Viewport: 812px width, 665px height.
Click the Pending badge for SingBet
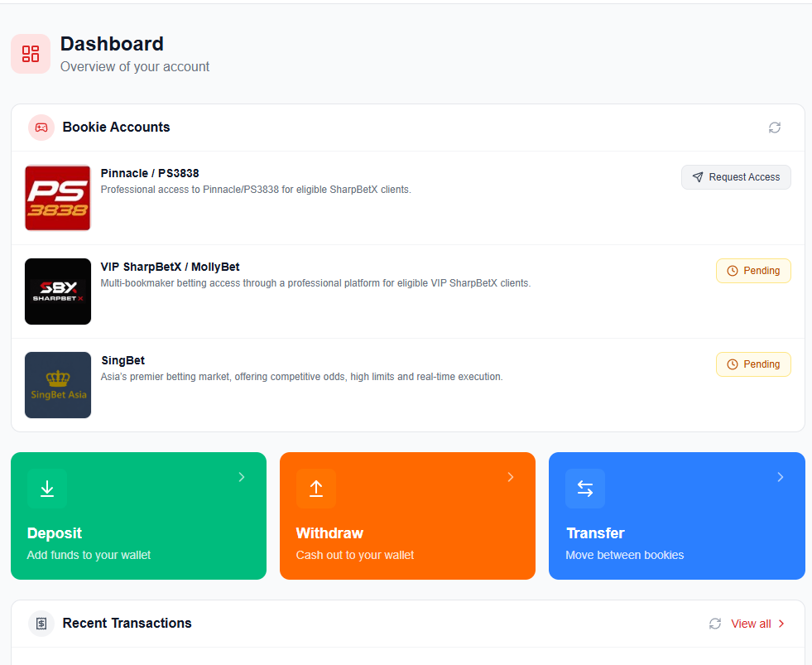click(753, 364)
